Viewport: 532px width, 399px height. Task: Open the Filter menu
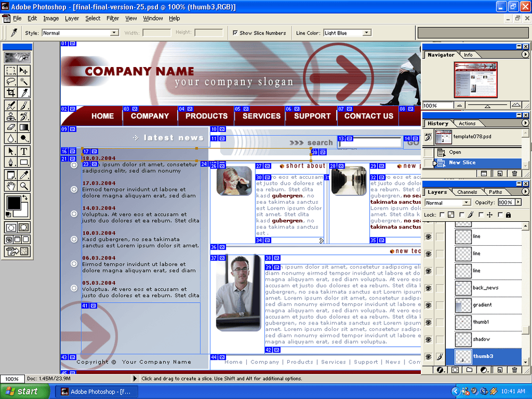pos(112,18)
